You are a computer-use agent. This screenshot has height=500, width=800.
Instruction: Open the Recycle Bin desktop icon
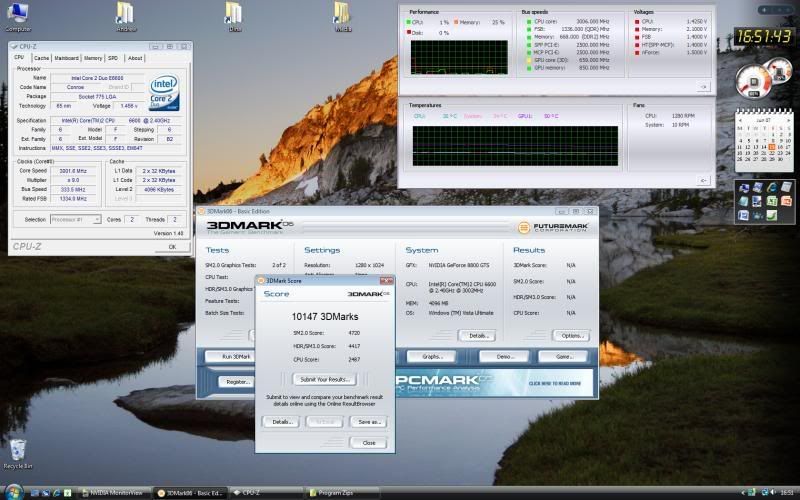(18, 453)
